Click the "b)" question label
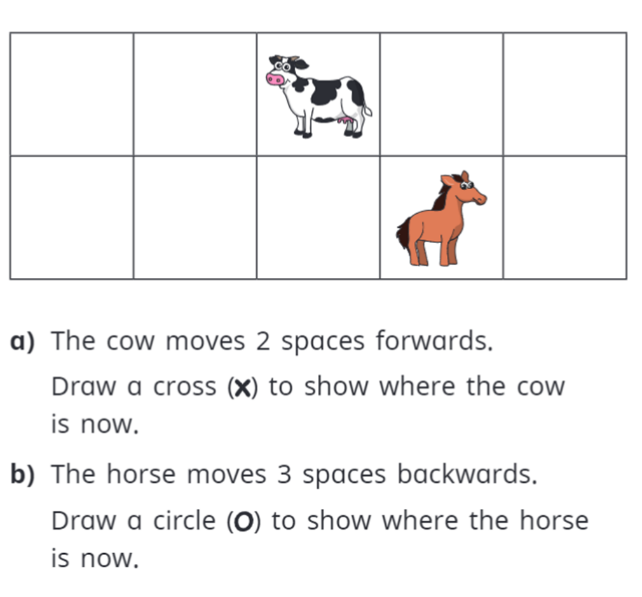This screenshot has height=597, width=642. (23, 475)
